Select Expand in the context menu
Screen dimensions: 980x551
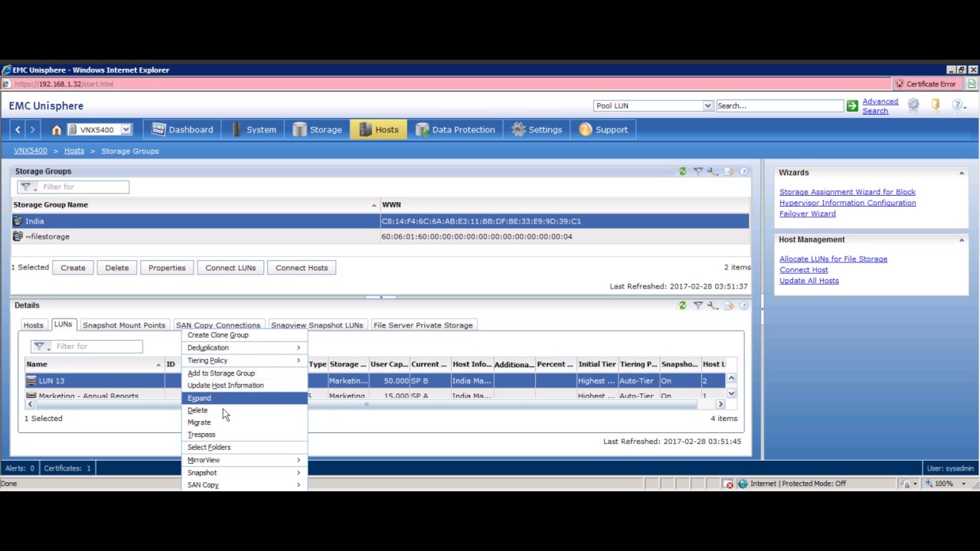pos(243,398)
